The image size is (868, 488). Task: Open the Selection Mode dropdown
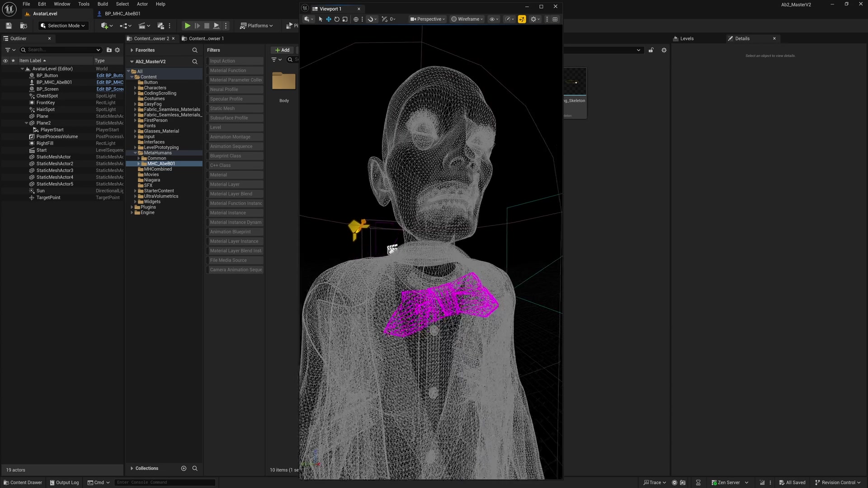click(x=62, y=26)
